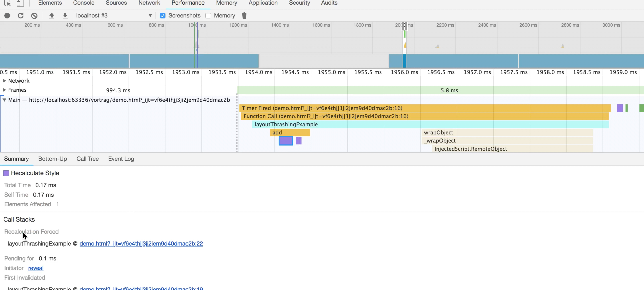Open the Bottom-Up tab
This screenshot has height=290, width=644.
[53, 159]
